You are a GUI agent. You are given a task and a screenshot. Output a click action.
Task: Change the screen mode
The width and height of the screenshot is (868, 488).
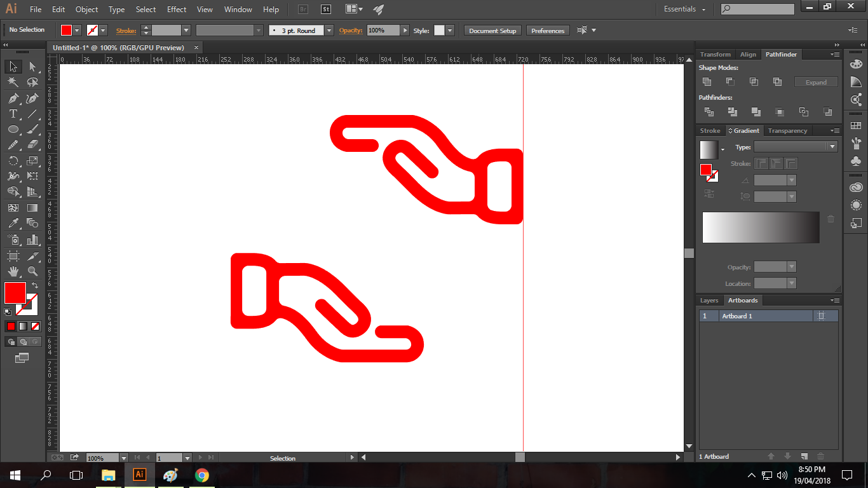coord(22,358)
